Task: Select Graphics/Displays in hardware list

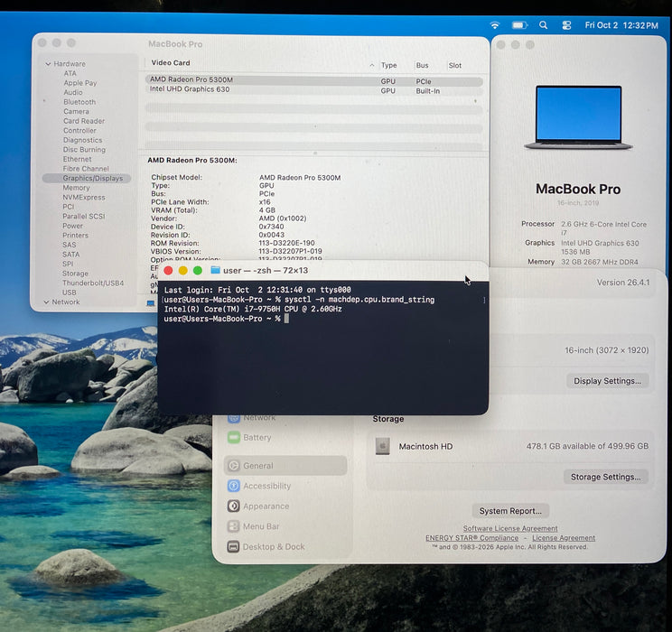Action: pos(87,178)
